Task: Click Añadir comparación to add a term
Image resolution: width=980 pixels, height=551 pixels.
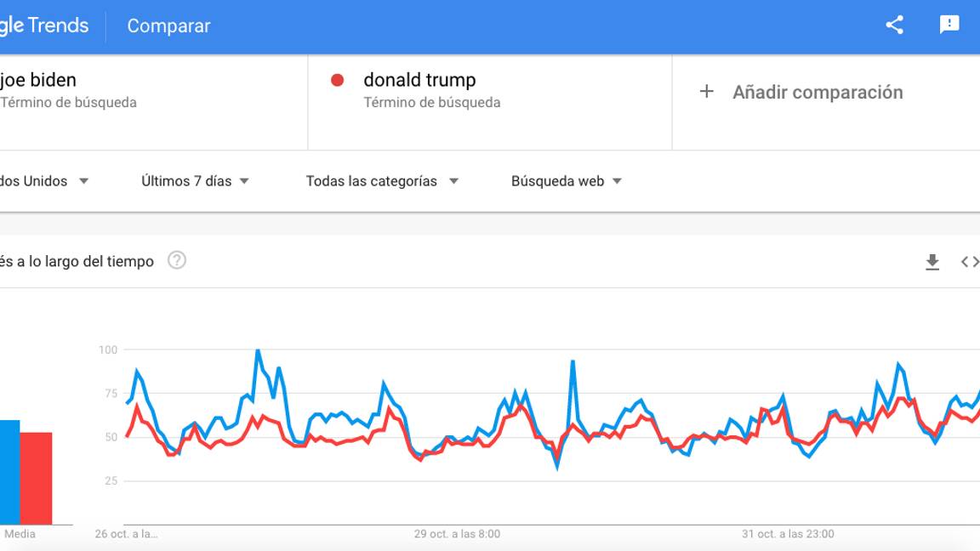Action: [x=818, y=92]
